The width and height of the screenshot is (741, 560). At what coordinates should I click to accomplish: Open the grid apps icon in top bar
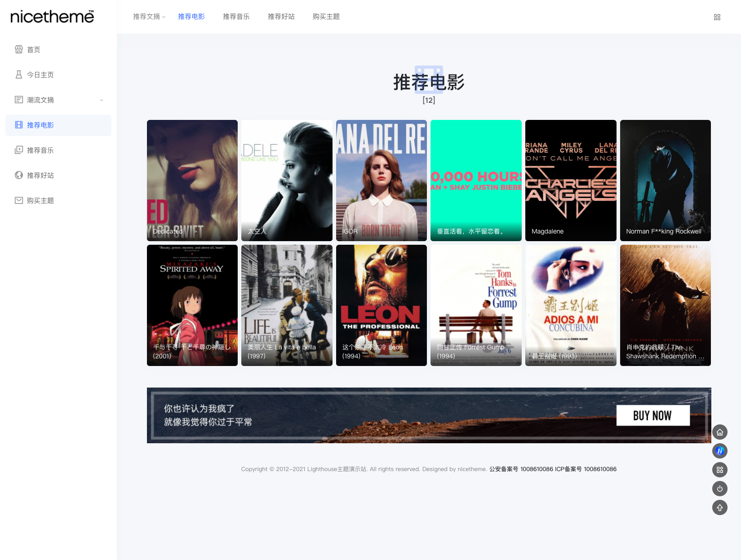pyautogui.click(x=717, y=17)
